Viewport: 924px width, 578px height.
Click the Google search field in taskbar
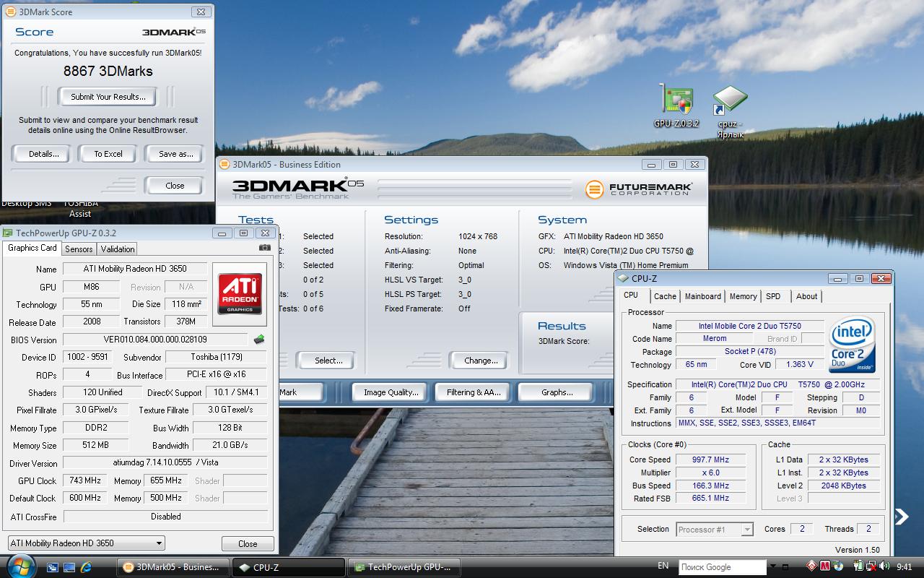click(x=723, y=567)
